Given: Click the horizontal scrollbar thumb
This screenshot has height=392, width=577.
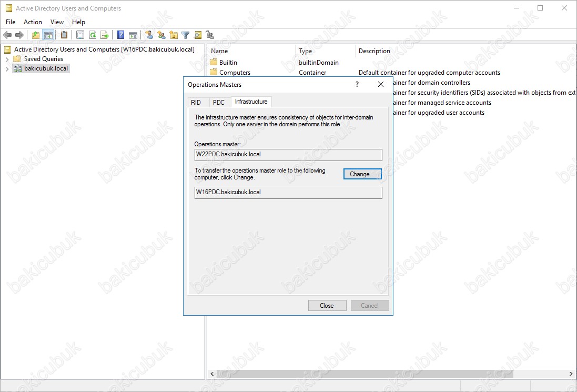Looking at the screenshot, I should click(365, 374).
